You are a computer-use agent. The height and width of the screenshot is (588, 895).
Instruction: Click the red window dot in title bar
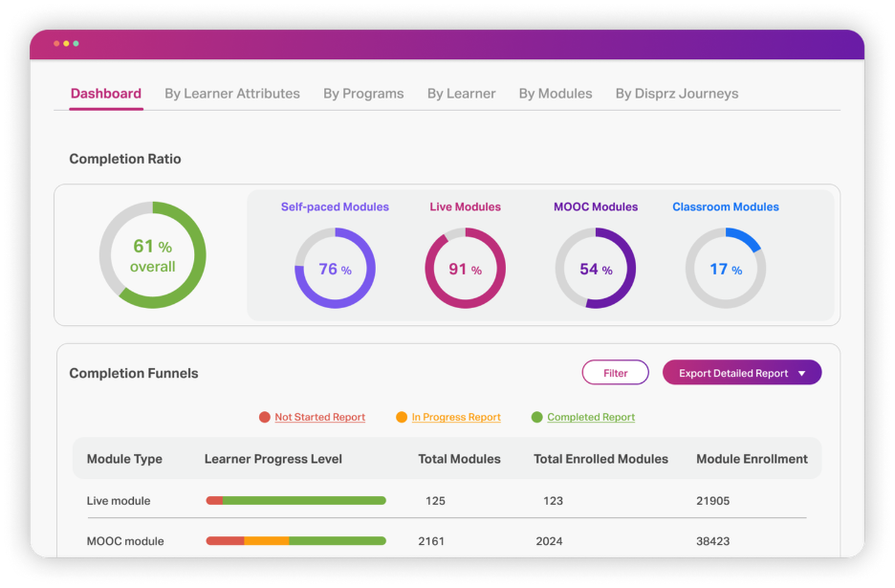(x=56, y=44)
